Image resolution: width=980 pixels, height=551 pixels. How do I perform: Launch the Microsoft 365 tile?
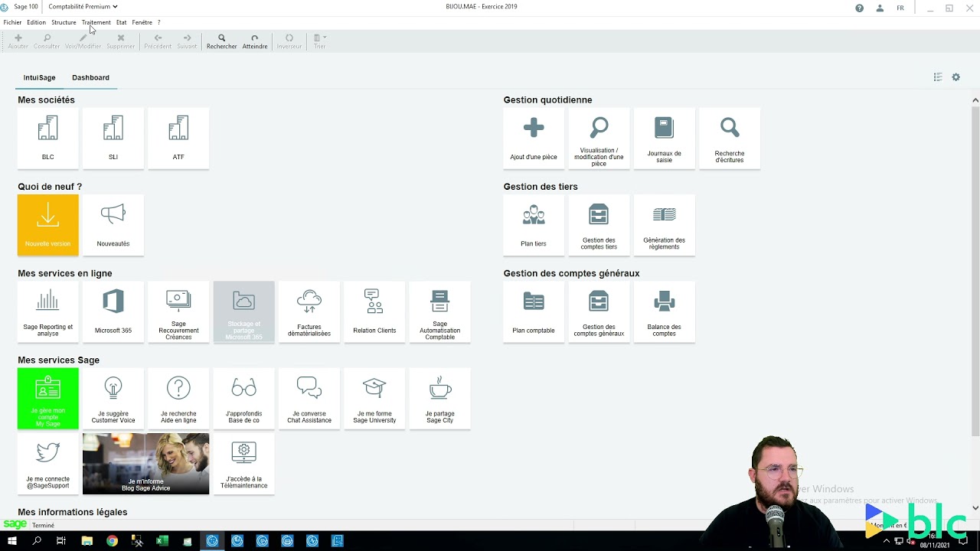[113, 311]
